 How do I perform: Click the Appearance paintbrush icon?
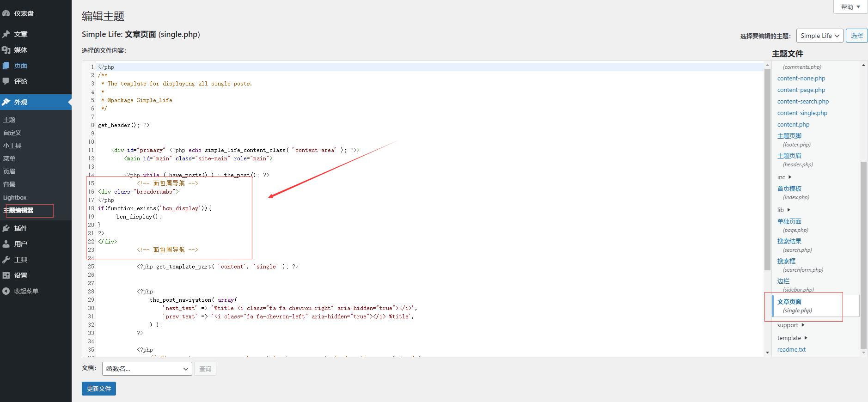[6, 102]
